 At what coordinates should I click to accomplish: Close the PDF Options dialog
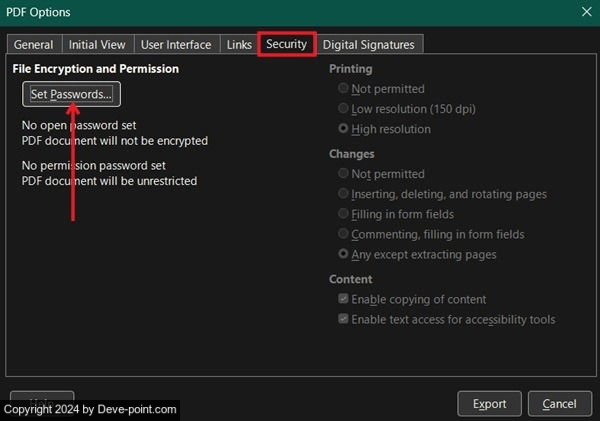[x=586, y=12]
